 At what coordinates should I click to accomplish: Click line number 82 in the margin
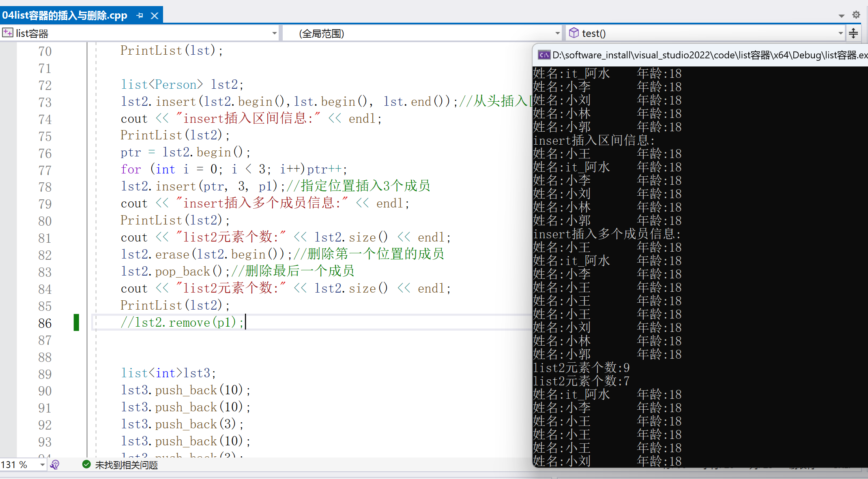pos(45,255)
